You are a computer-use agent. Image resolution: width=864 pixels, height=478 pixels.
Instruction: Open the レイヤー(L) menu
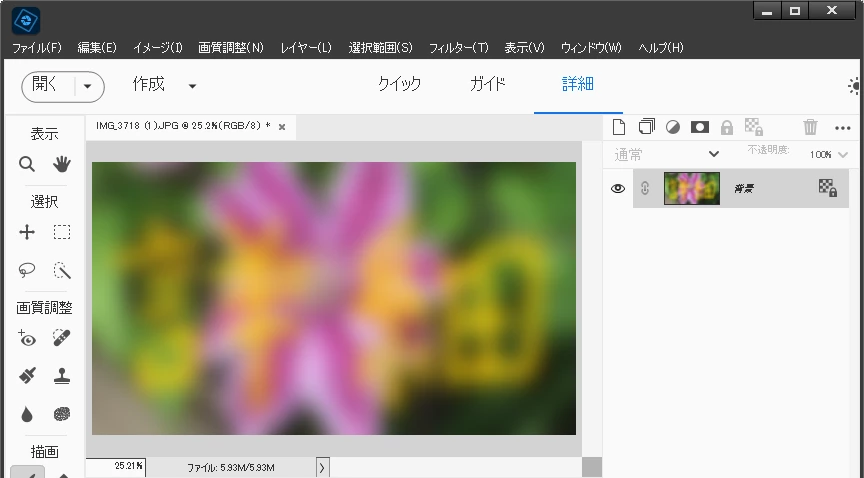click(306, 48)
